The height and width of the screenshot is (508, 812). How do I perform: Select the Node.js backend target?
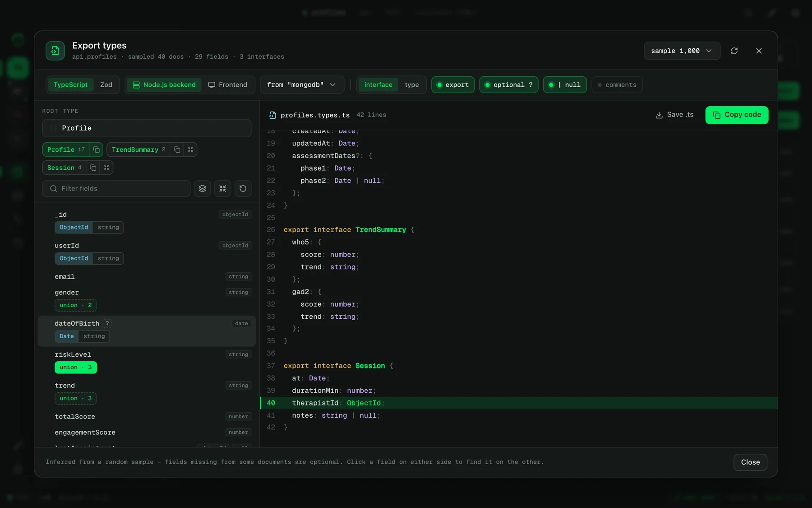[164, 85]
